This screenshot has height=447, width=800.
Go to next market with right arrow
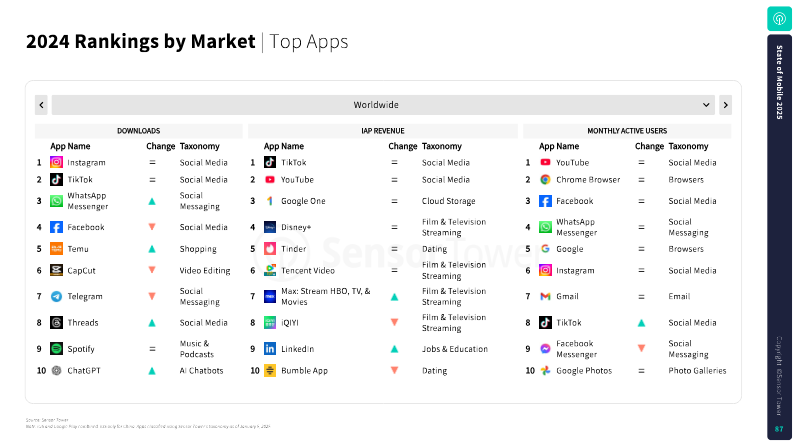click(x=726, y=105)
